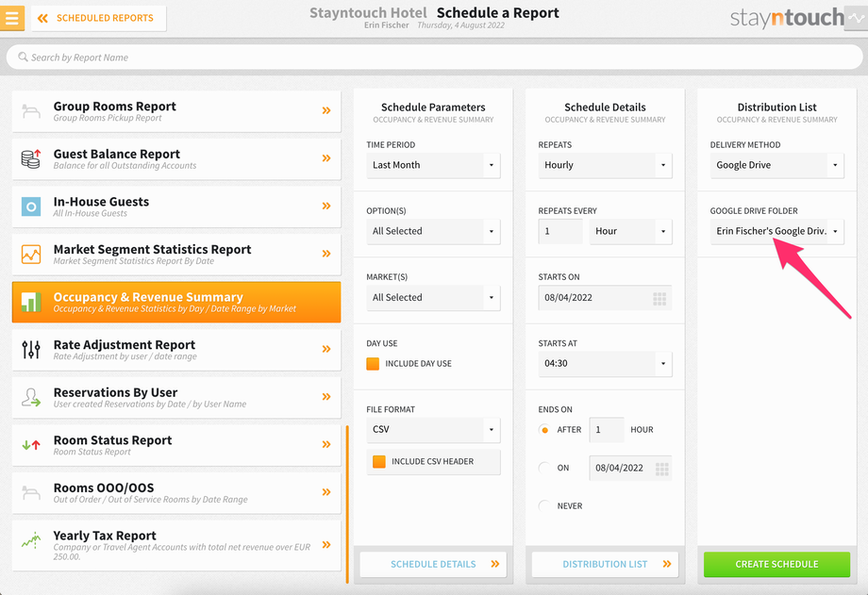Screen dimensions: 868x595
Task: Choose Market Segment Statistics Report
Action: pyautogui.click(x=176, y=254)
